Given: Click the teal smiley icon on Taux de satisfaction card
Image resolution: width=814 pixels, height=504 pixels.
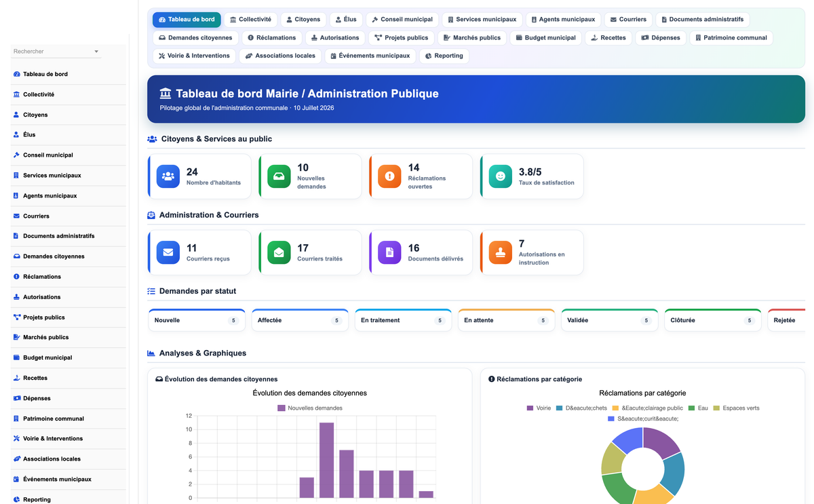Looking at the screenshot, I should pos(501,176).
